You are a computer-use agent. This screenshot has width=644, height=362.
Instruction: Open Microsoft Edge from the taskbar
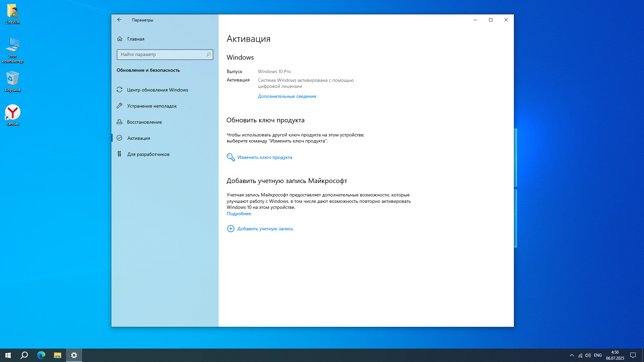tap(41, 355)
